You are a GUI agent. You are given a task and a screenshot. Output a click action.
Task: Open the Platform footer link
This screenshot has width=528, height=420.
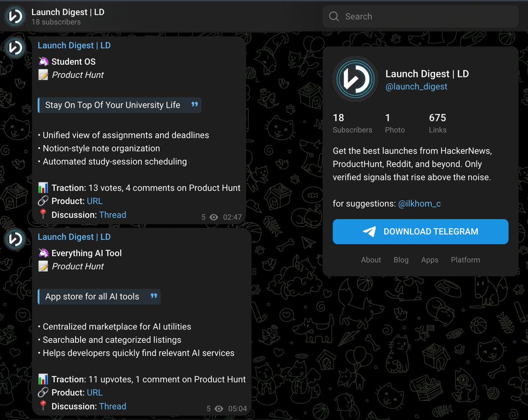(x=465, y=260)
